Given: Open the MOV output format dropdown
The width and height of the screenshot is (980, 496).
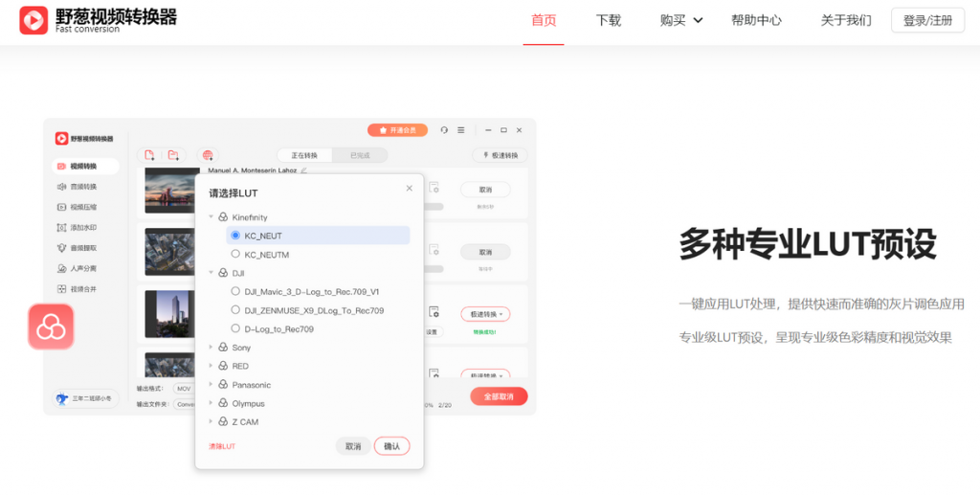Looking at the screenshot, I should pyautogui.click(x=184, y=389).
